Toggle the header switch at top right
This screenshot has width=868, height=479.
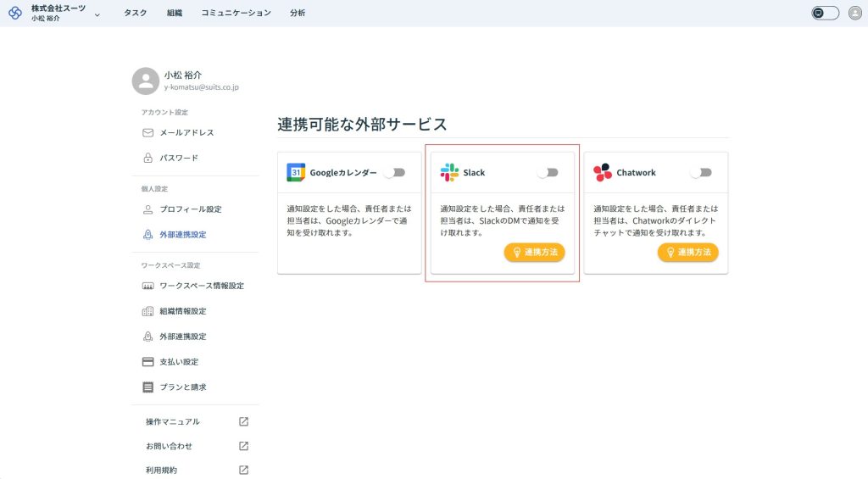point(825,13)
